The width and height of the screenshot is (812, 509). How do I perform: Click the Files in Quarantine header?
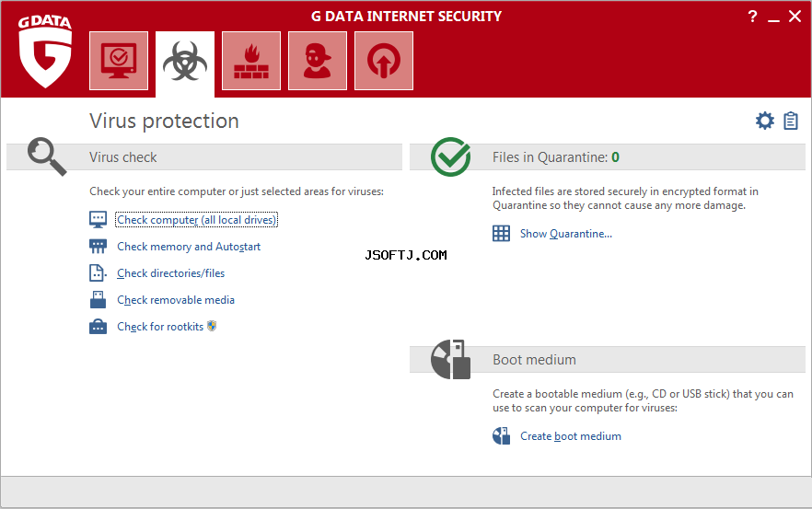(x=608, y=156)
